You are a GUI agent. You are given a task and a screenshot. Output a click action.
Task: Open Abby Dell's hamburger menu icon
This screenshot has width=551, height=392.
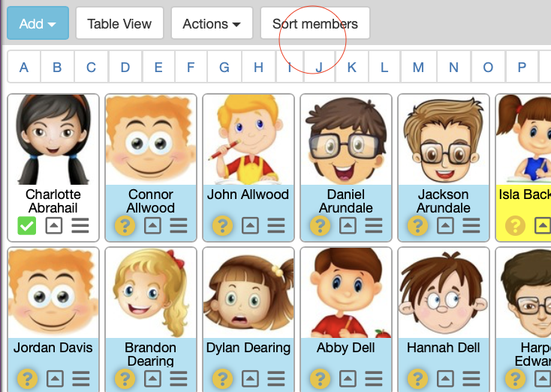coord(374,379)
